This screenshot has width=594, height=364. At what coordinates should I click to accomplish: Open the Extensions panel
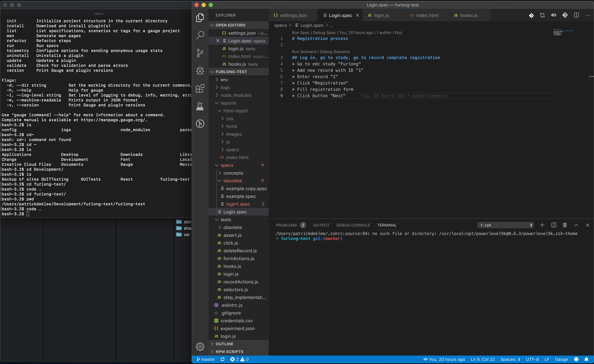pyautogui.click(x=200, y=88)
